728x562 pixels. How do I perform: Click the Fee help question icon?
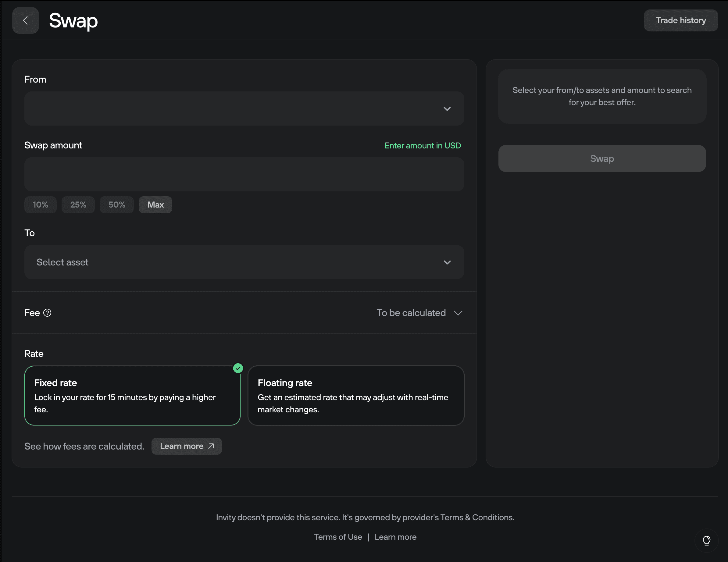tap(47, 313)
